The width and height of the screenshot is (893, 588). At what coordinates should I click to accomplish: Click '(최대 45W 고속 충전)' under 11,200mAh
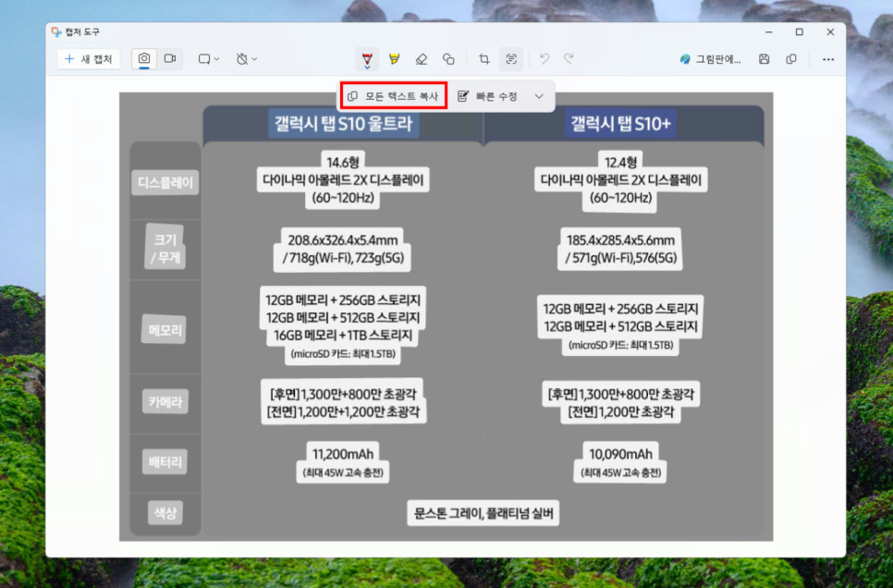(343, 472)
